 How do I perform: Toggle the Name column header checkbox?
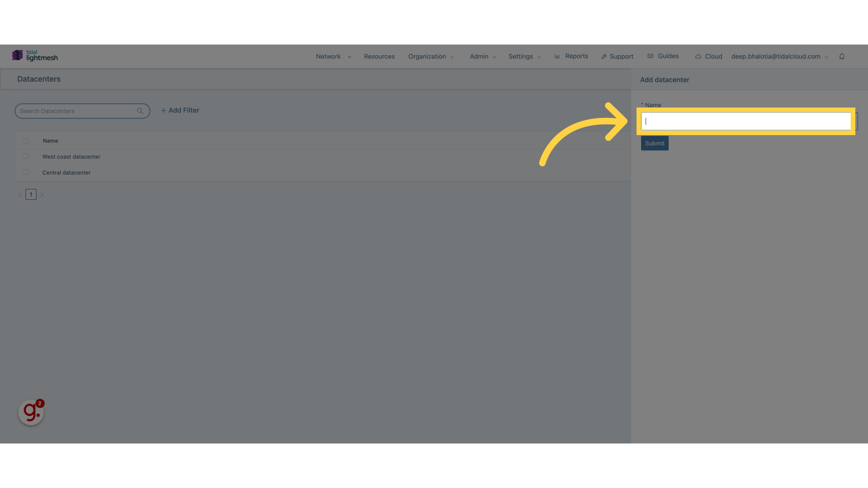pyautogui.click(x=26, y=141)
